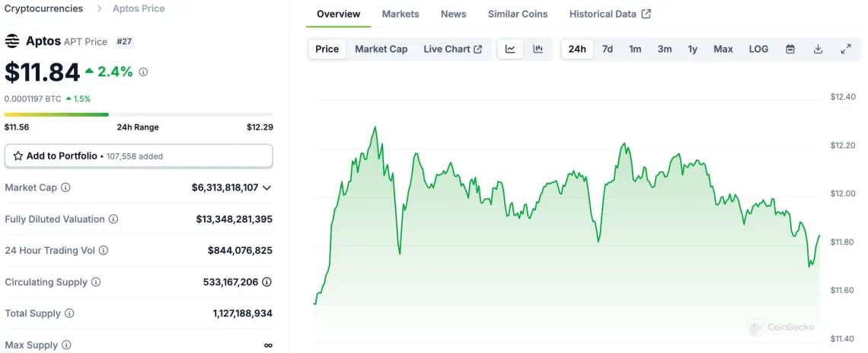Select the Price chart toggle

(x=327, y=49)
